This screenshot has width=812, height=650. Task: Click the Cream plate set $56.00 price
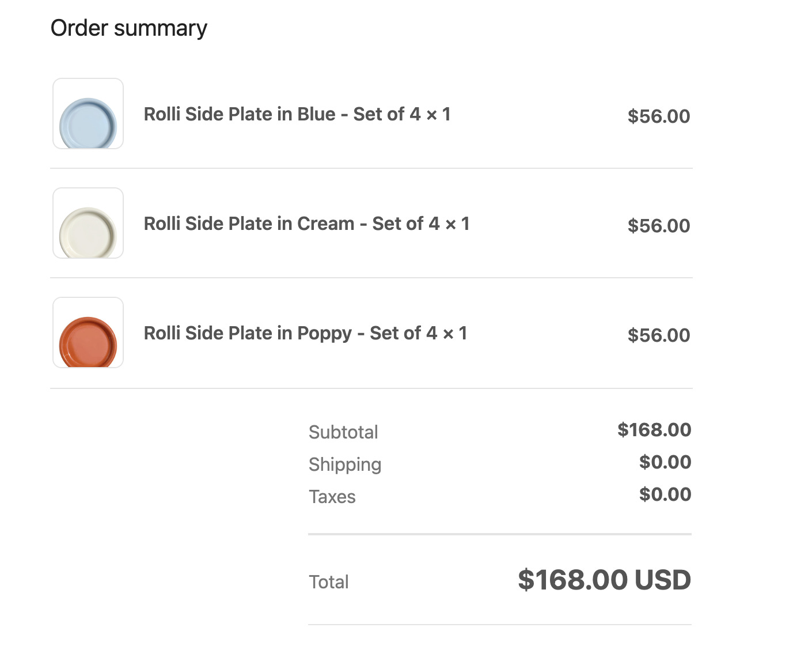[x=658, y=226]
